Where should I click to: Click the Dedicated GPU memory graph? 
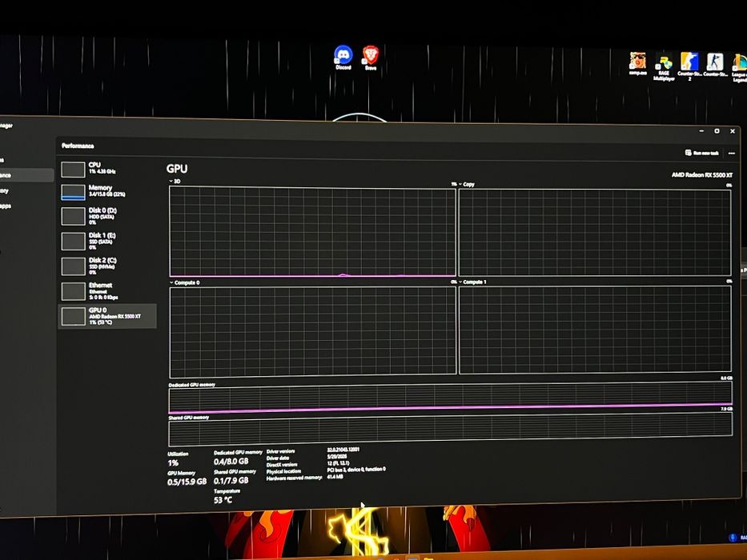pos(450,397)
